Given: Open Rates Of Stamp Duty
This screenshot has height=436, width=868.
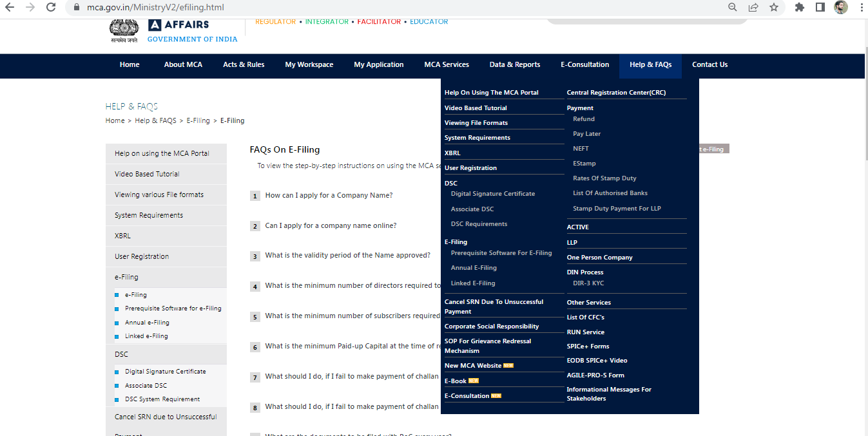Looking at the screenshot, I should tap(604, 178).
